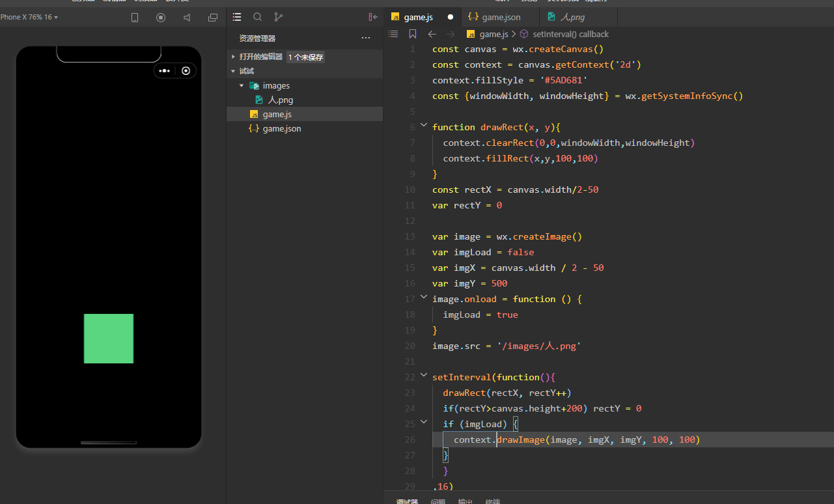Click the 1 个未保存 badge

pyautogui.click(x=305, y=57)
